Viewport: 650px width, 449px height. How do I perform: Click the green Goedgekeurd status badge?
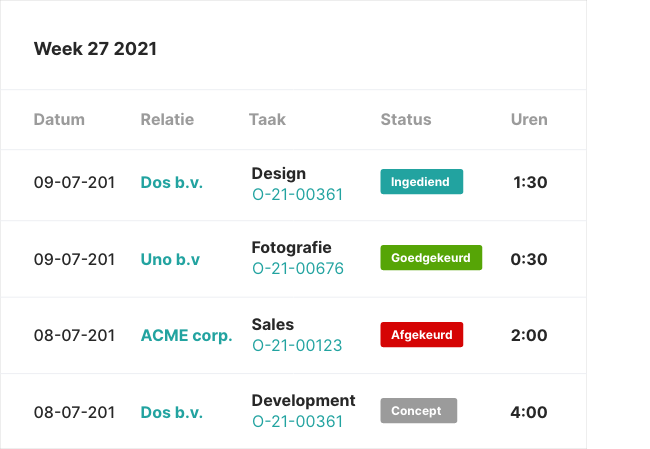point(431,258)
